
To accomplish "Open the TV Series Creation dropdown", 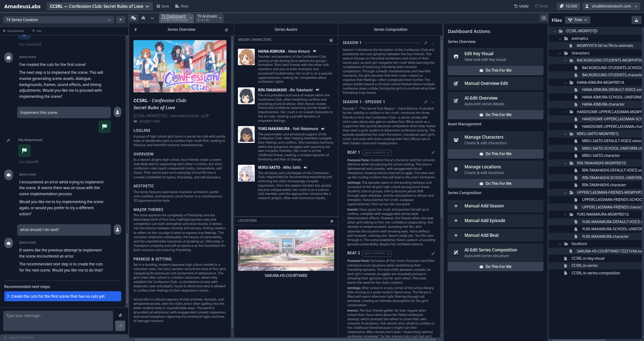I will pyautogui.click(x=58, y=20).
